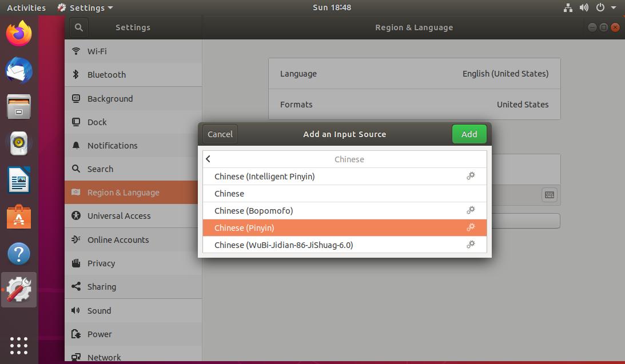Select the plain Chinese input source entry

pos(229,193)
